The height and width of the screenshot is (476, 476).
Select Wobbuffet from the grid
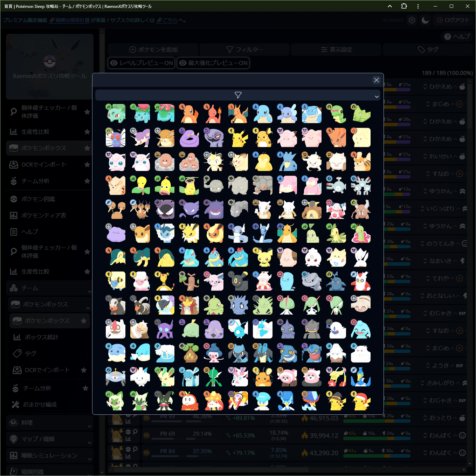[287, 281]
